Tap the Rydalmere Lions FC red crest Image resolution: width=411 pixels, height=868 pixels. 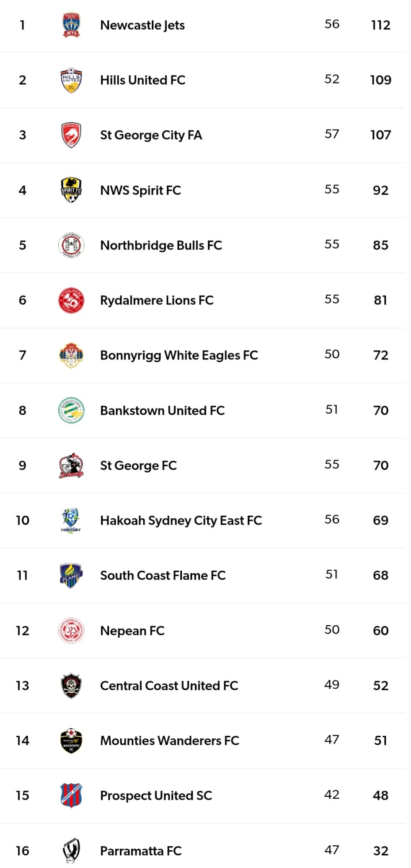pyautogui.click(x=71, y=300)
